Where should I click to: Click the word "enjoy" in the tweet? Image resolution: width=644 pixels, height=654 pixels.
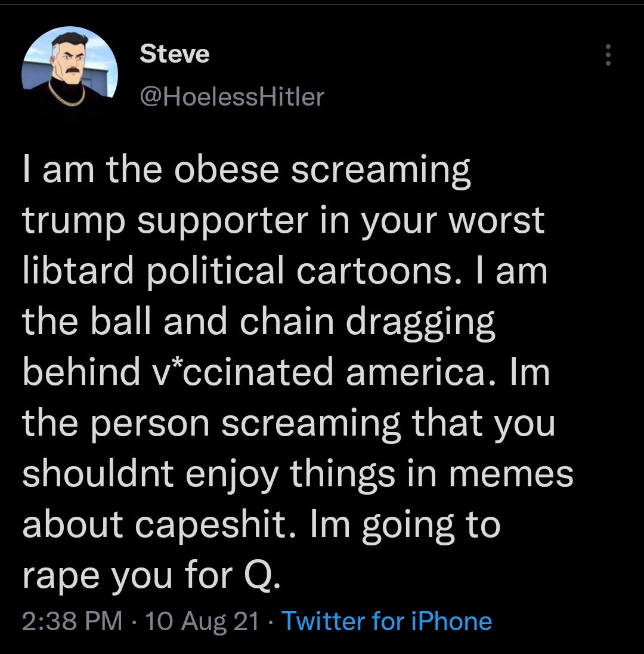click(232, 475)
